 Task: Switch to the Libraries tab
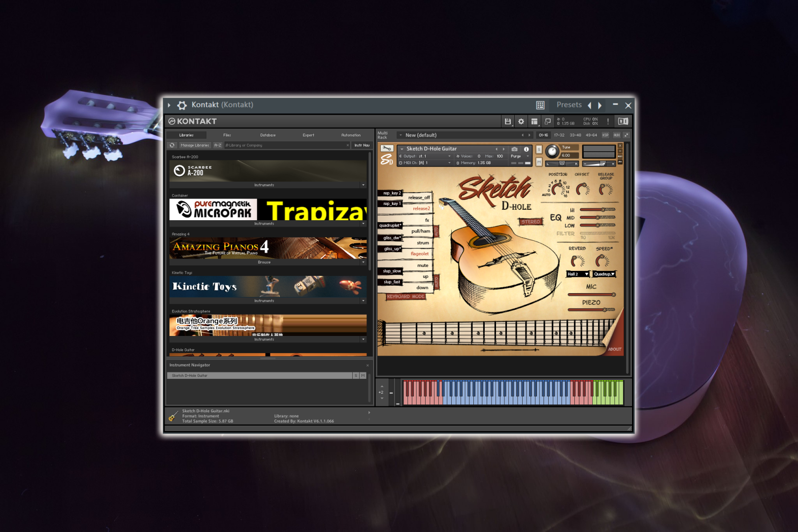(x=186, y=135)
